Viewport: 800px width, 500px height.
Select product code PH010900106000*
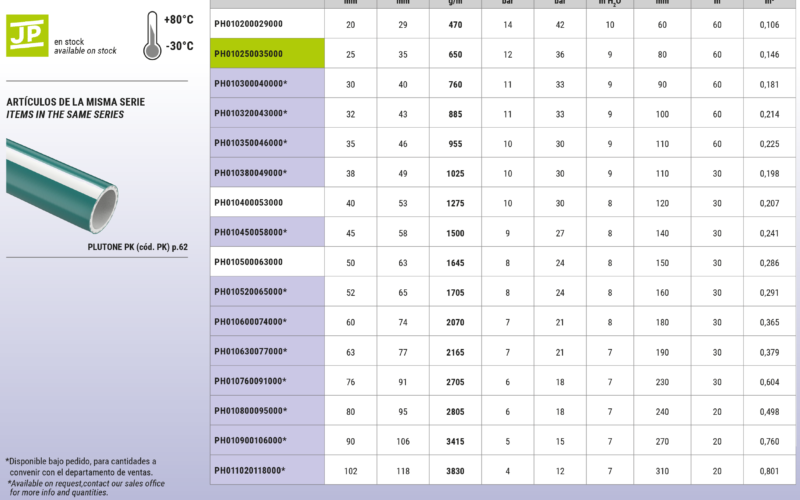251,440
